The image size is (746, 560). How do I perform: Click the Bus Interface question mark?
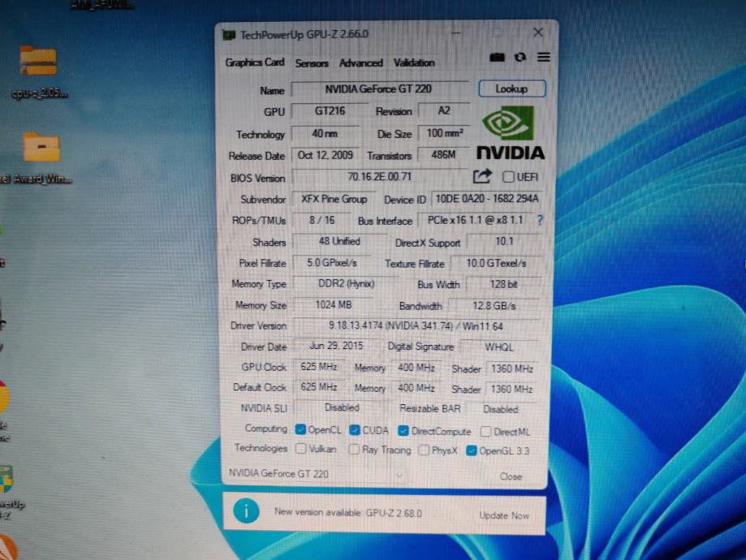tap(540, 220)
